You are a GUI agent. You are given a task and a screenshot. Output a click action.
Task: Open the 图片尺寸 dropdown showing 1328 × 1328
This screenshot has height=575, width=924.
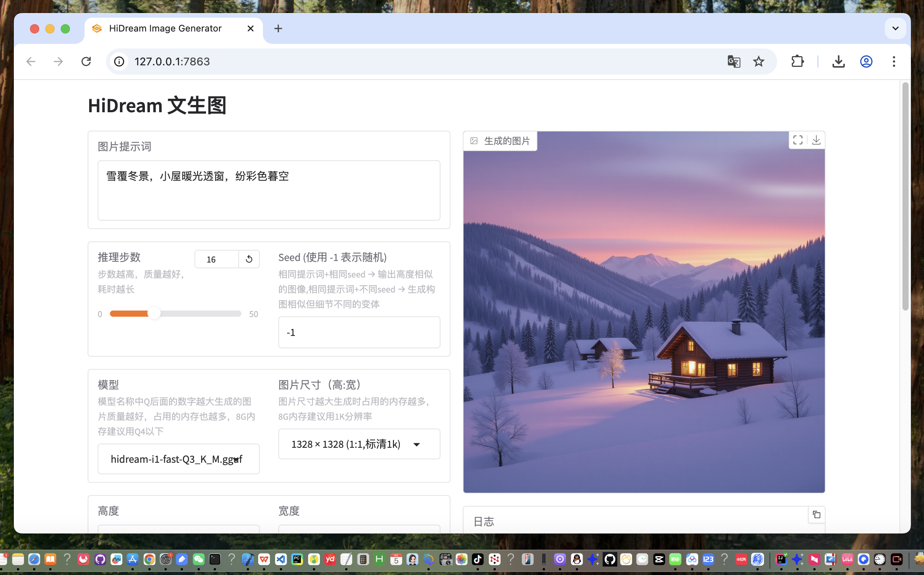point(359,444)
